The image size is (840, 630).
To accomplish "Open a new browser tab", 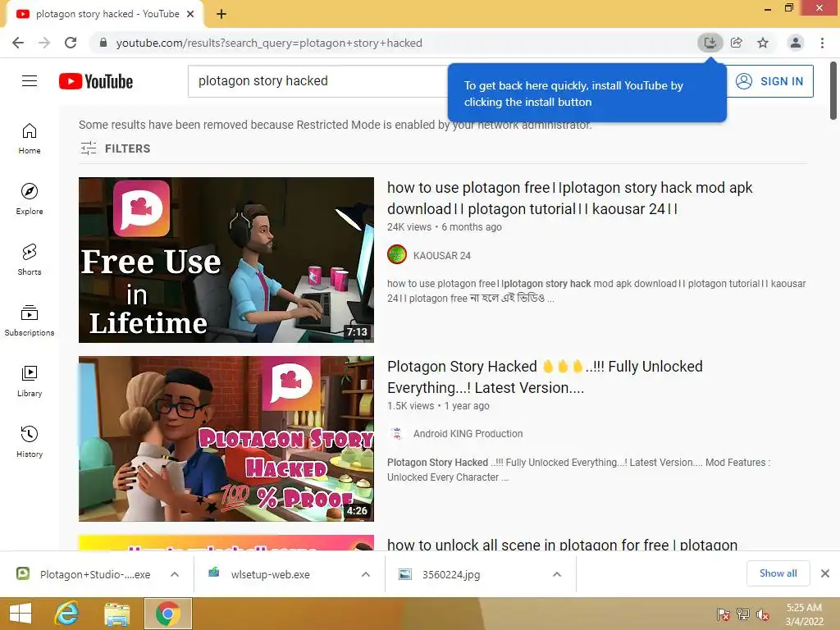I will pyautogui.click(x=221, y=14).
